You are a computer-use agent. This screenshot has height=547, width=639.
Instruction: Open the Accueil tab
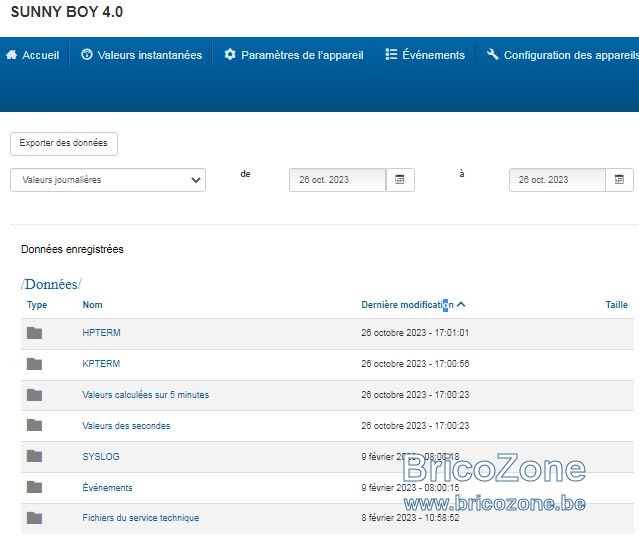33,55
